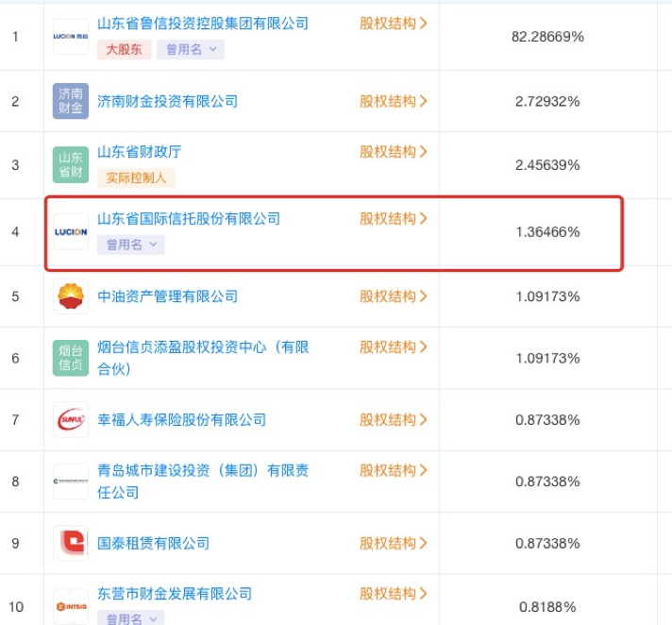This screenshot has width=672, height=625.
Task: Click the 大股东 tag label
Action: click(124, 49)
